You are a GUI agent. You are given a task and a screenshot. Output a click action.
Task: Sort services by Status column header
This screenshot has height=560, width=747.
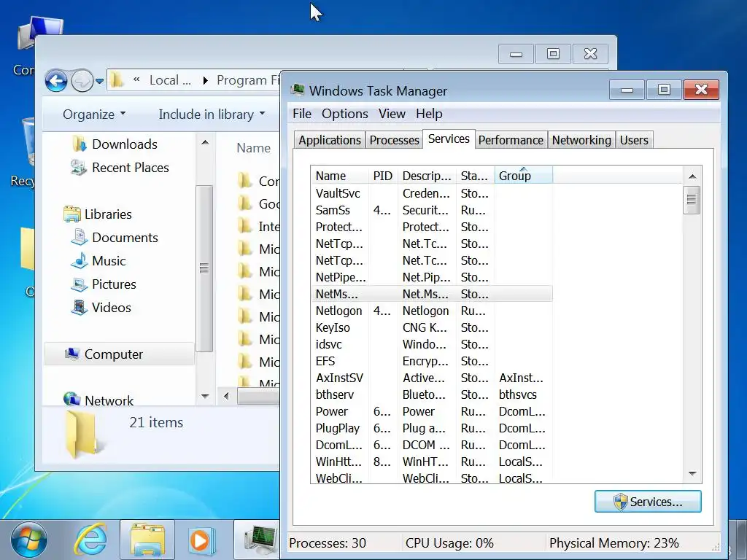[475, 176]
